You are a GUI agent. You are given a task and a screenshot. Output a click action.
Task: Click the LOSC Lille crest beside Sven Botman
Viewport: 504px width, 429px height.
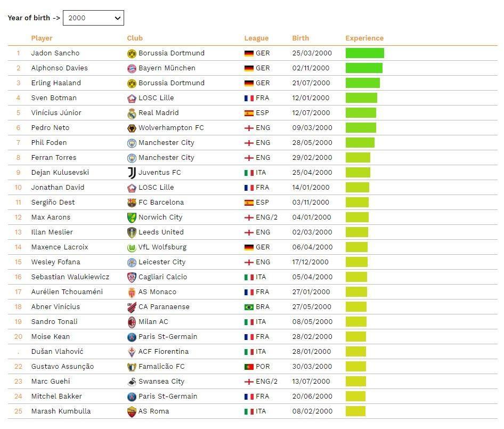(132, 99)
